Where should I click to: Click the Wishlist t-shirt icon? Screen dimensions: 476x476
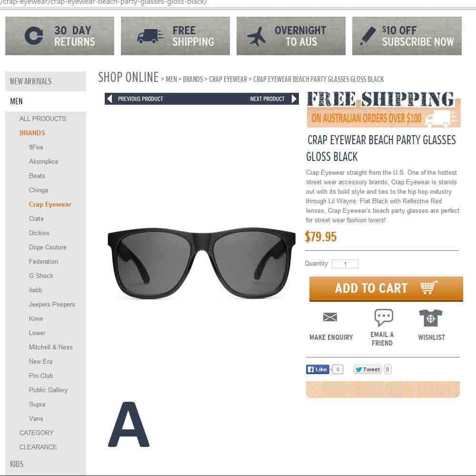pos(430,318)
